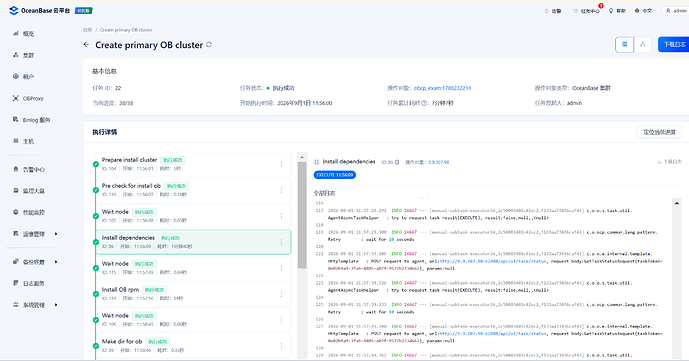Screen dimensions: 689x361
Task: Click the agent URL link in log line 121
Action: [x=493, y=261]
